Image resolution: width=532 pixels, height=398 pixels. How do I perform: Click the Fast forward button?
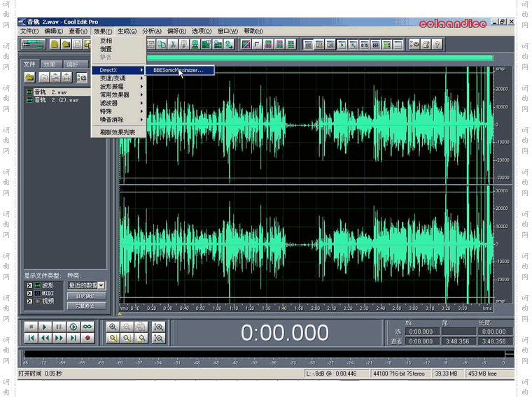[x=59, y=338]
